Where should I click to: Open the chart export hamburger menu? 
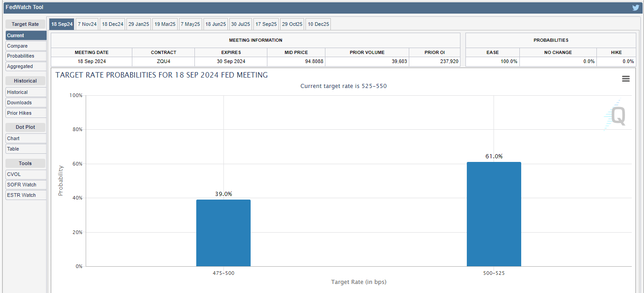626,78
